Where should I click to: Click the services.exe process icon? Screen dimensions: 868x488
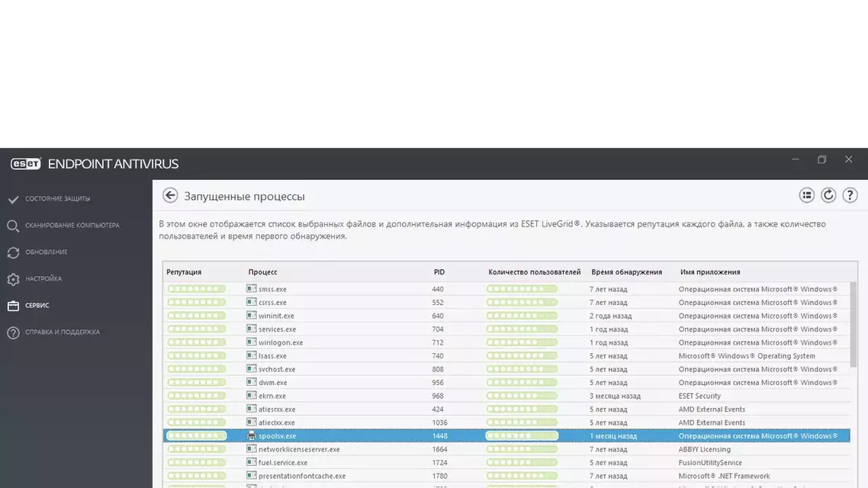pyautogui.click(x=251, y=329)
